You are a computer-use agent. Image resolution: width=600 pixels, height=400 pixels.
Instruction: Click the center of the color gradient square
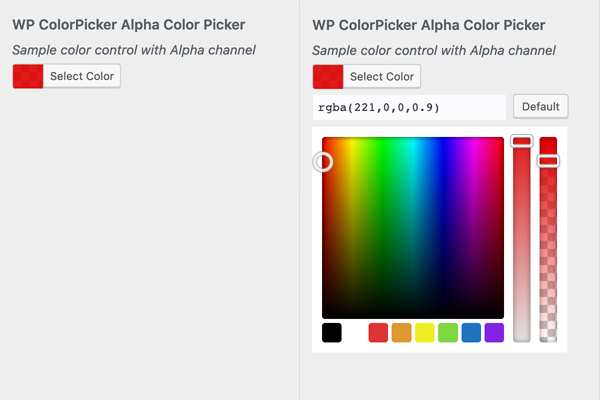pos(413,228)
